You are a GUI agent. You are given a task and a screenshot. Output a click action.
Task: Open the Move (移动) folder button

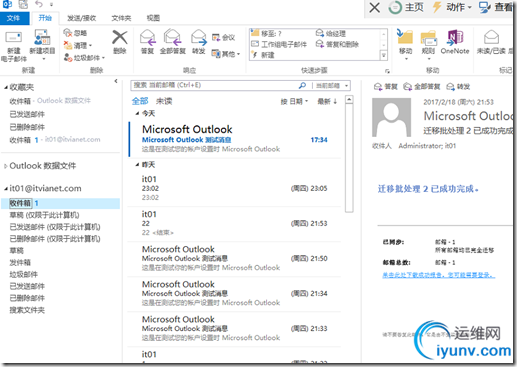pos(405,45)
